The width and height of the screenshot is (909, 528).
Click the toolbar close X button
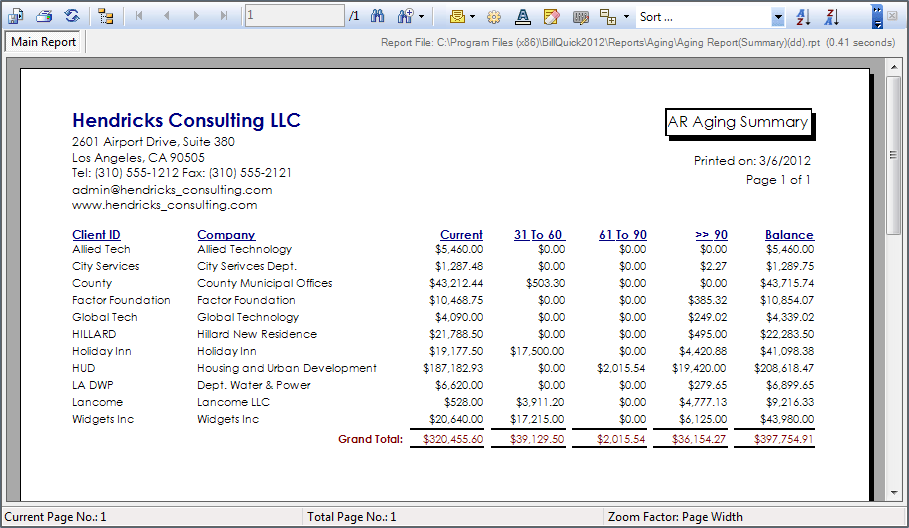point(892,16)
